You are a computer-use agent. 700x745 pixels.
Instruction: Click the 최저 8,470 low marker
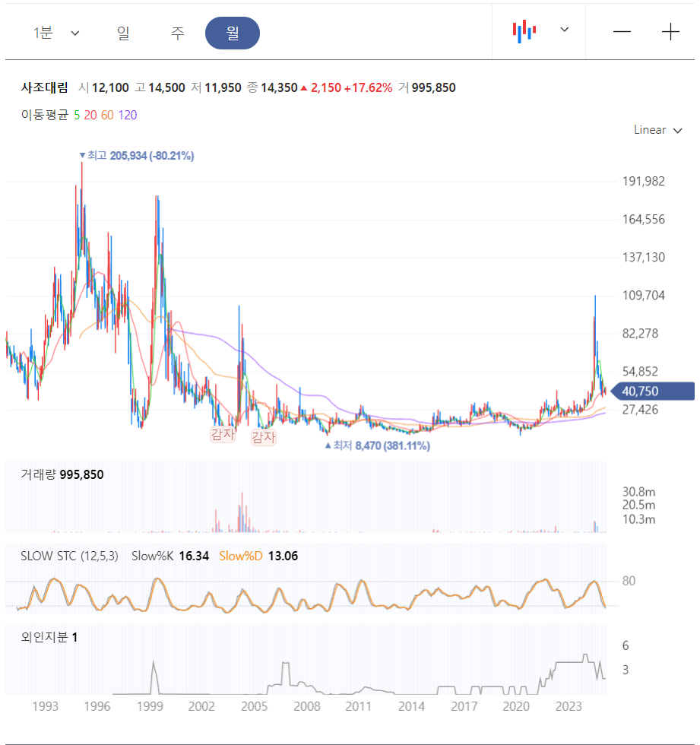click(378, 445)
